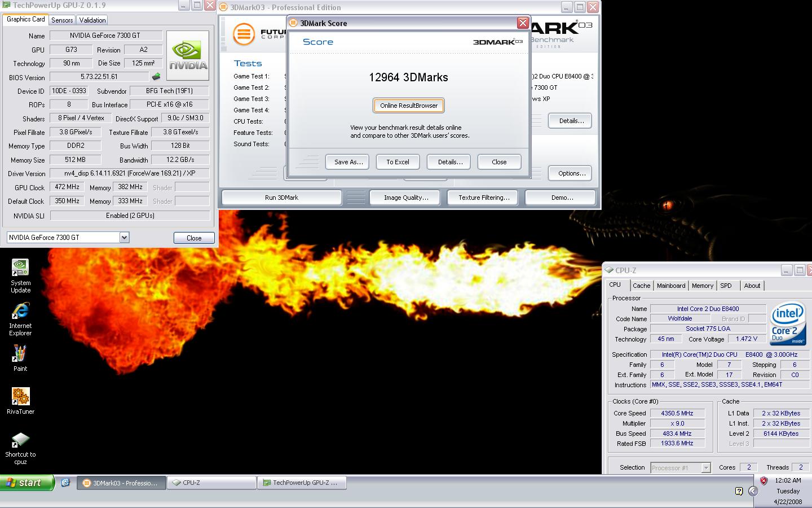The width and height of the screenshot is (812, 508).
Task: Click the system Details button in 3DMark03
Action: tap(571, 121)
